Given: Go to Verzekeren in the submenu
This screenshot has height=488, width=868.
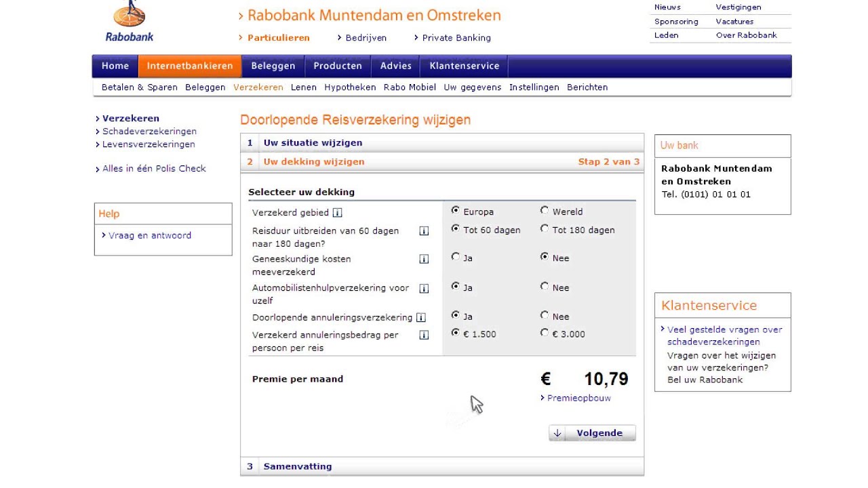Looking at the screenshot, I should click(x=258, y=87).
